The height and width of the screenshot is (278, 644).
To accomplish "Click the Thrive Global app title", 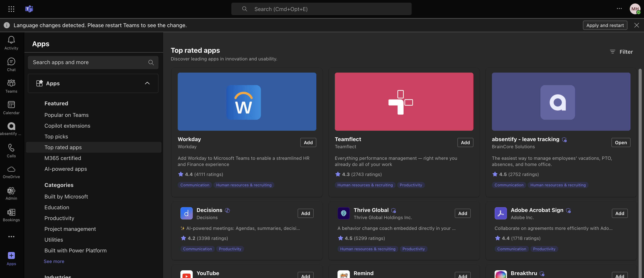I will (x=371, y=210).
